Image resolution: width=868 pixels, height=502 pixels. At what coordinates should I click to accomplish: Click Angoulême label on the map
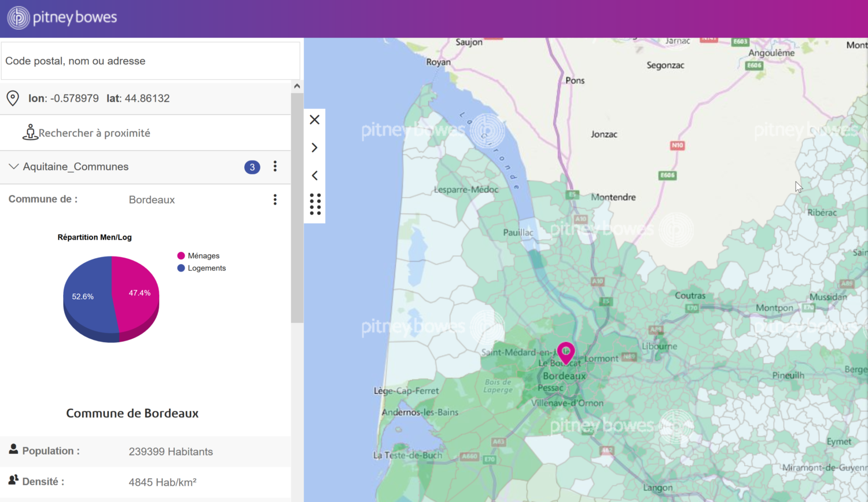771,53
